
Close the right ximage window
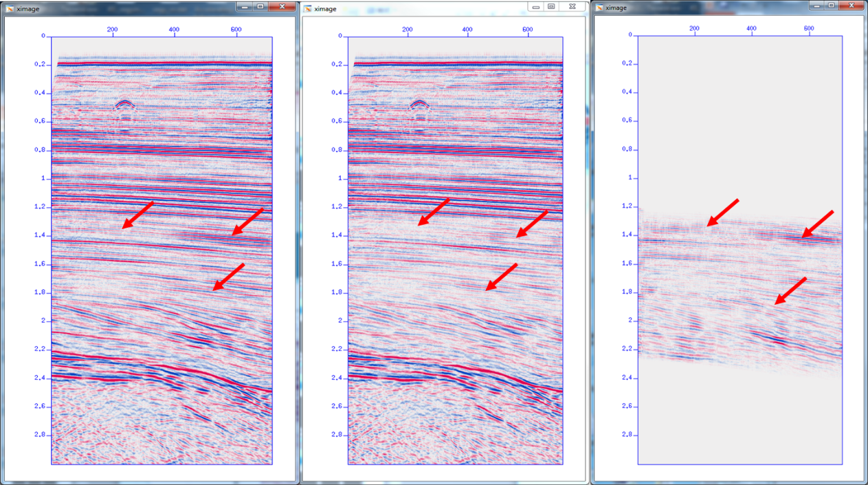tap(853, 6)
